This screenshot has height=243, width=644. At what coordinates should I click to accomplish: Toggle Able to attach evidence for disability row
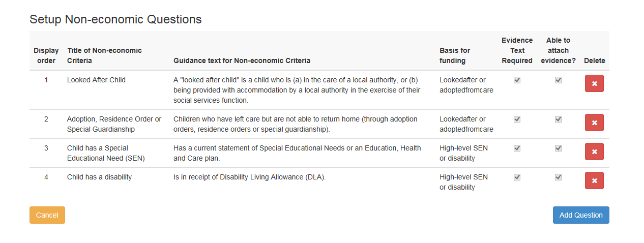point(558,177)
